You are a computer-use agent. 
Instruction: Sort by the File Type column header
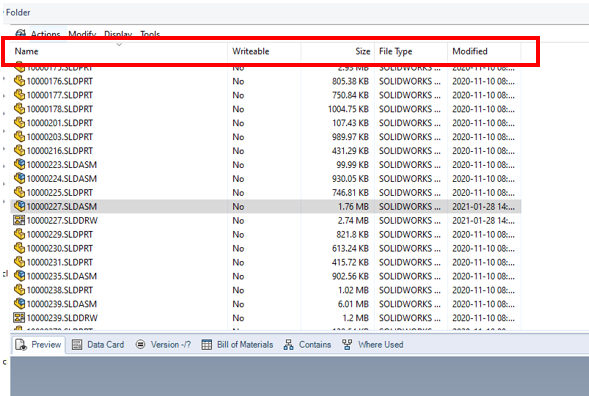[x=396, y=51]
